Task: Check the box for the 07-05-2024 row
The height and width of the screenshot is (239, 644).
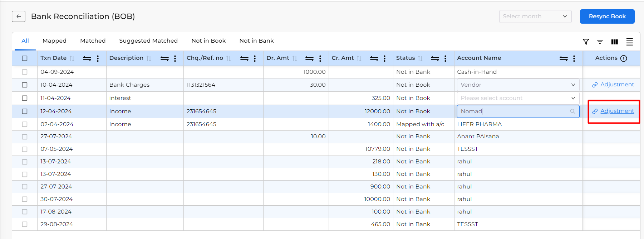Action: tap(25, 149)
